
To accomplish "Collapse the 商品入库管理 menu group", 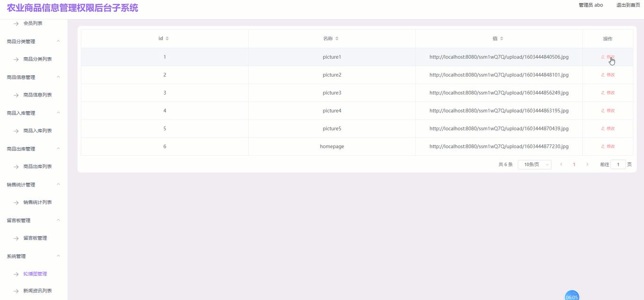I will click(x=59, y=113).
